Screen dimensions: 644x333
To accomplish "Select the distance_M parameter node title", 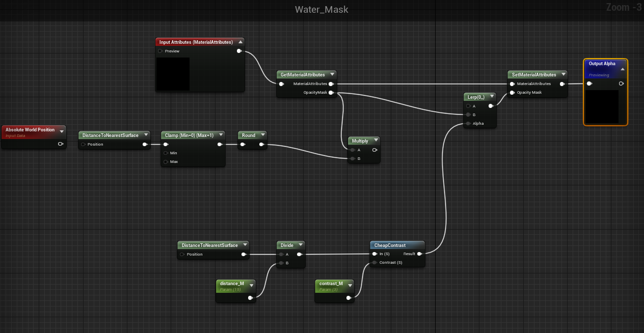I will pyautogui.click(x=232, y=284).
